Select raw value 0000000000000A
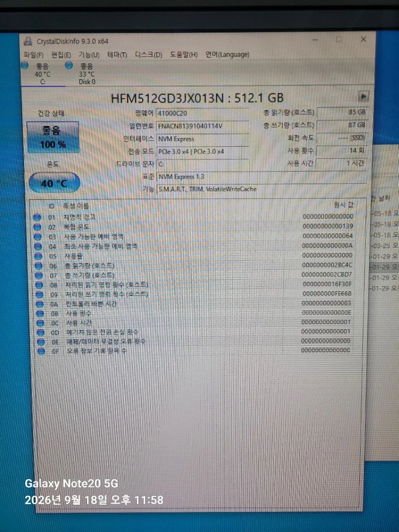 coord(327,245)
